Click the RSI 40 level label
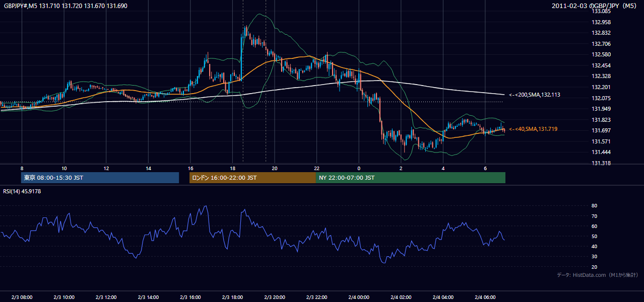 (x=595, y=246)
